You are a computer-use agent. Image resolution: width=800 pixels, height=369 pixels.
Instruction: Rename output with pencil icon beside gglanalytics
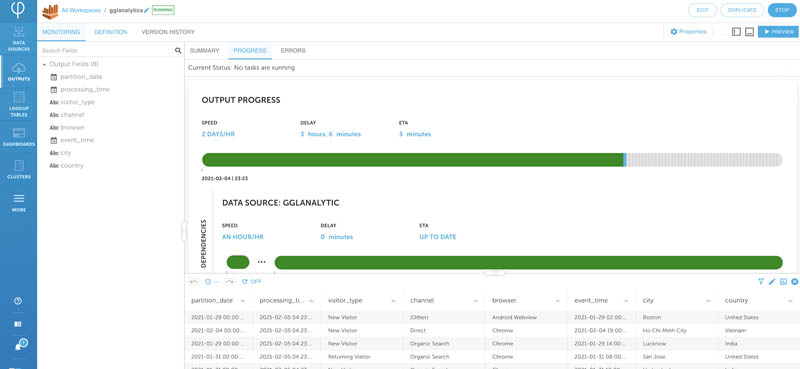click(x=147, y=10)
